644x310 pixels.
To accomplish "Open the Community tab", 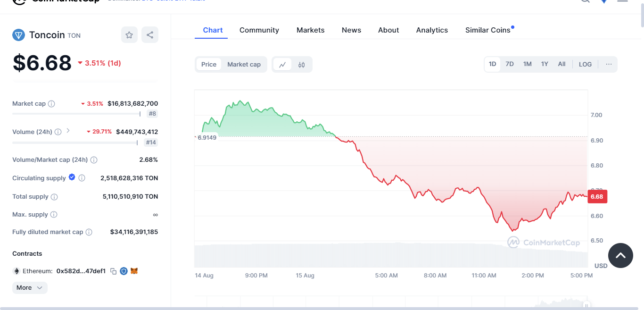I will click(259, 30).
